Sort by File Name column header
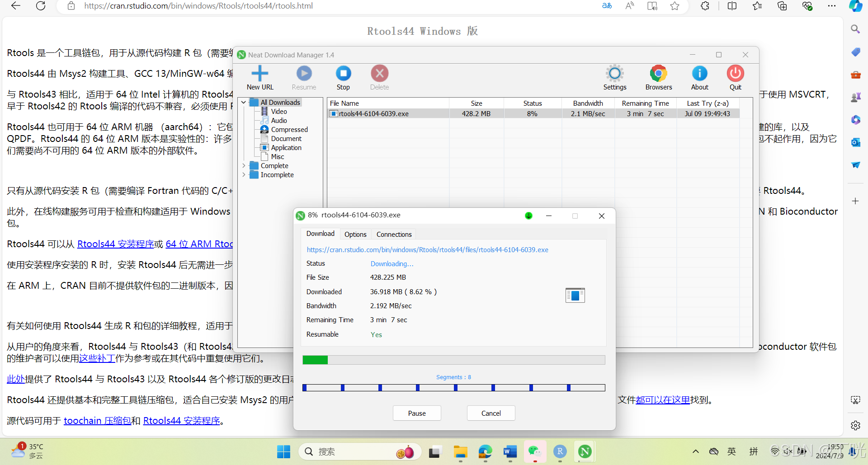Image resolution: width=868 pixels, height=465 pixels. [x=388, y=103]
